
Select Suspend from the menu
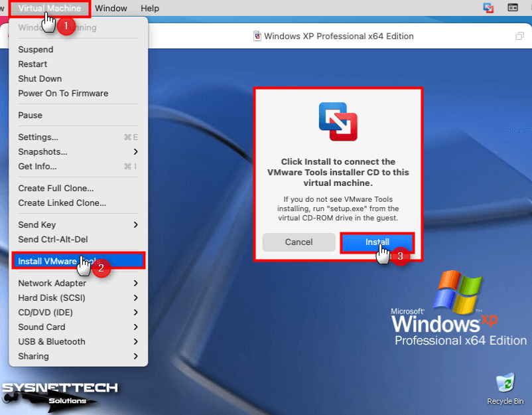tap(78, 50)
